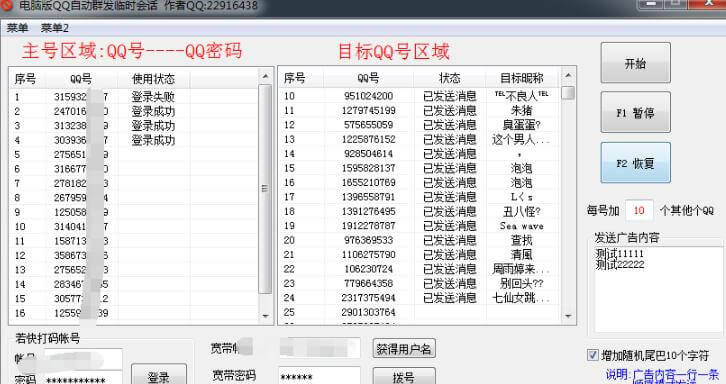
Task: Click nickname 查找 in target list
Action: pos(521,240)
